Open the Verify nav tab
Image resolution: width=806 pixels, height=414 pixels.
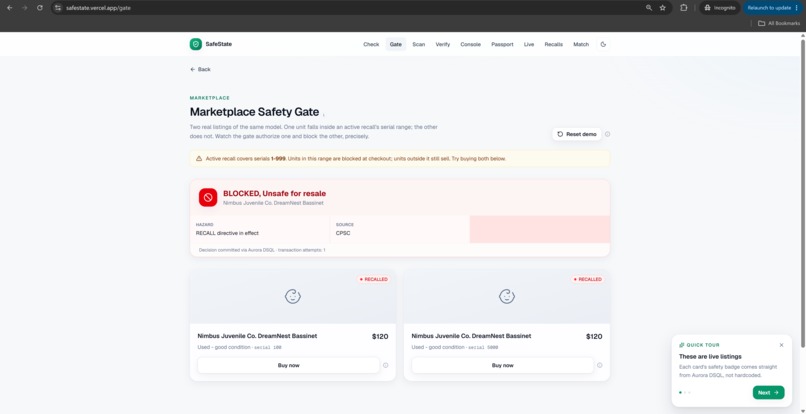tap(443, 44)
